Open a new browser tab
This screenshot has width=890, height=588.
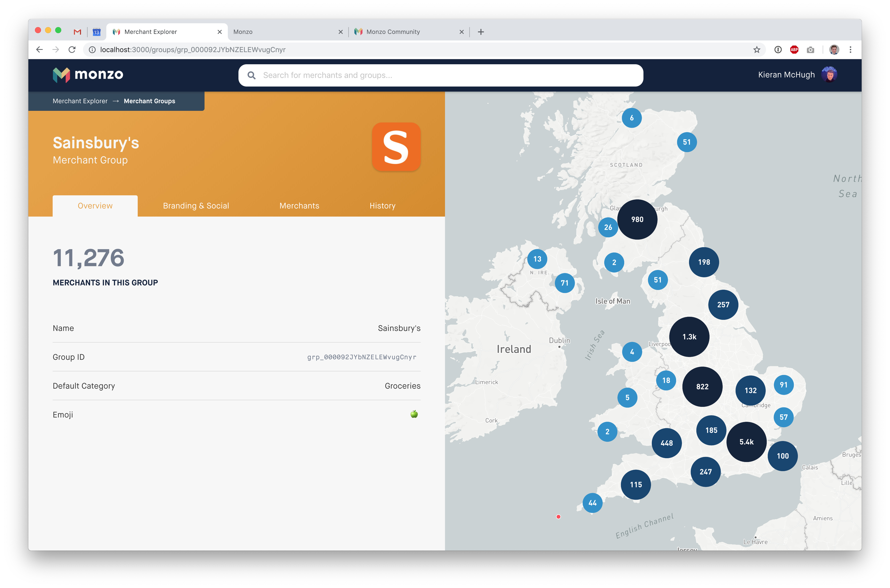tap(481, 32)
